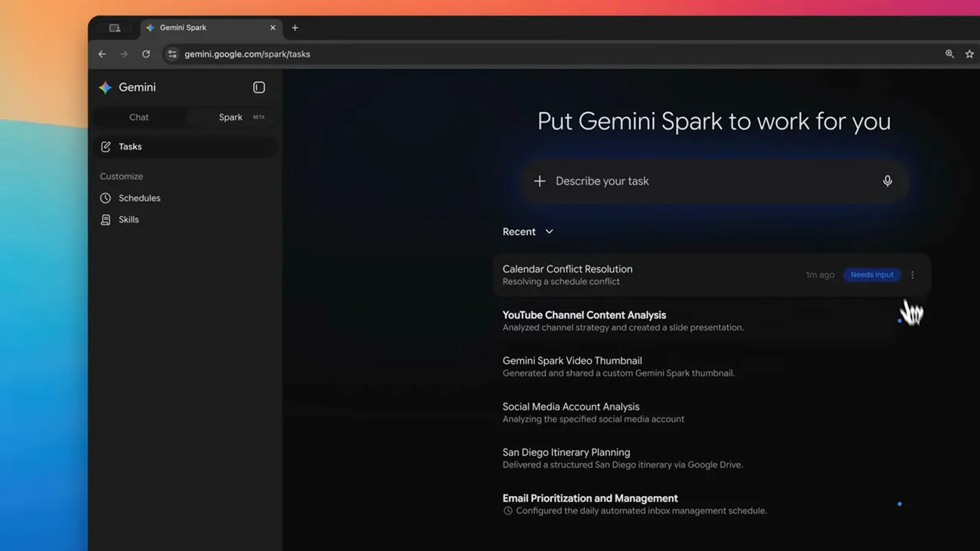Open Schedules in the sidebar

pyautogui.click(x=185, y=198)
